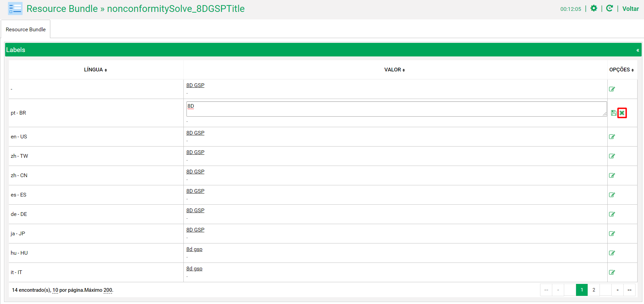This screenshot has height=304, width=644.
Task: Click the Resource Bundle list icon in header
Action: click(15, 9)
